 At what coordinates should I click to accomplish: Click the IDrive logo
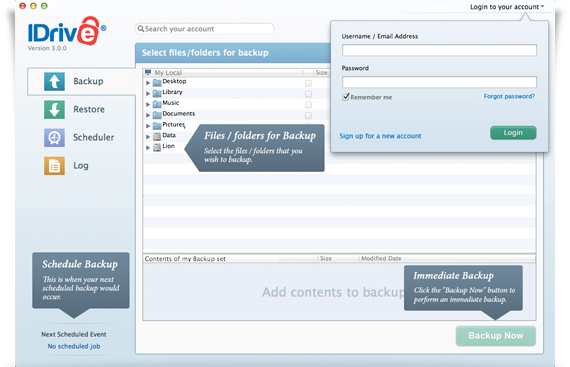coord(67,31)
